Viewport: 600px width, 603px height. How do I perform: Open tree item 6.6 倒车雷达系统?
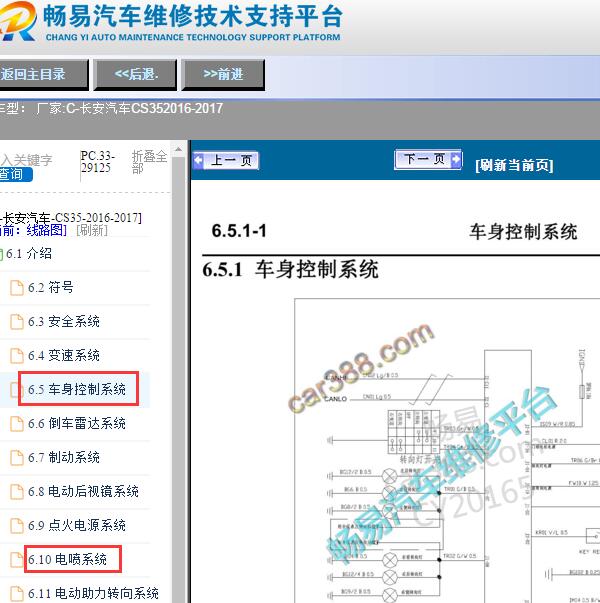pyautogui.click(x=77, y=423)
